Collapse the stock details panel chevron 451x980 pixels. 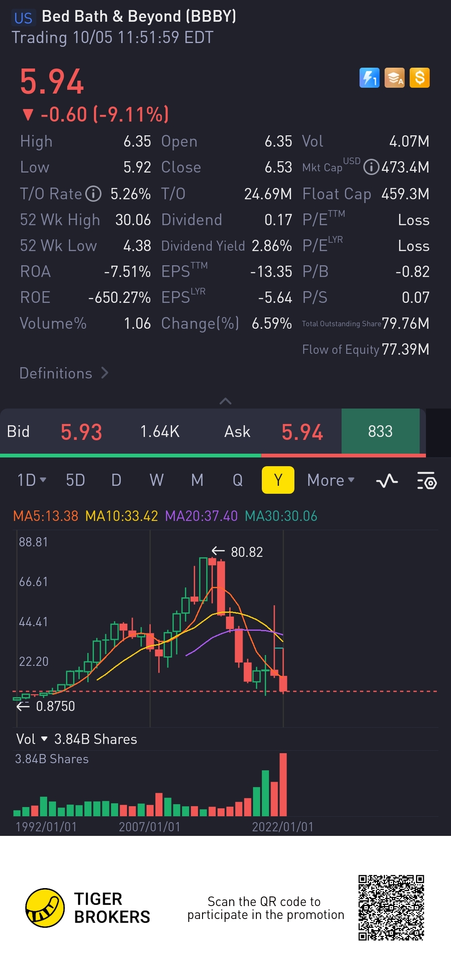(x=225, y=401)
